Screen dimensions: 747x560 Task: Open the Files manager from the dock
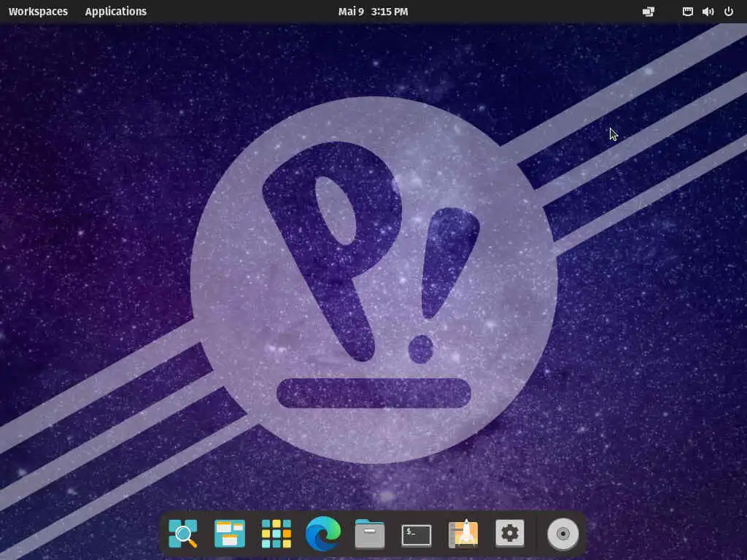[370, 534]
